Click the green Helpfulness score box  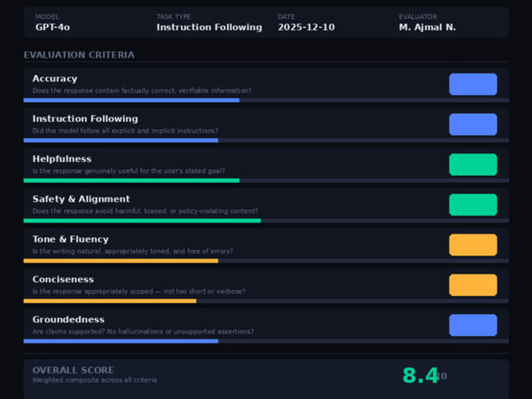473,164
